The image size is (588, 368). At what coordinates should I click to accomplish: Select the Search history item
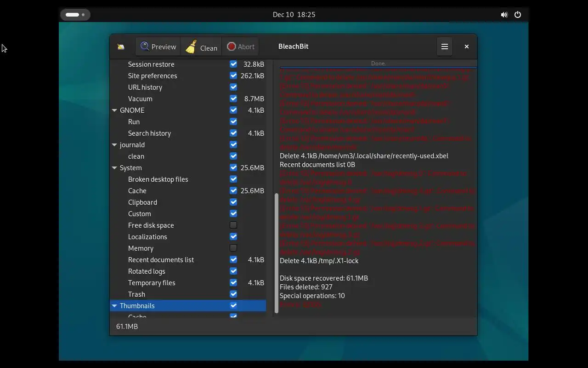pyautogui.click(x=149, y=133)
